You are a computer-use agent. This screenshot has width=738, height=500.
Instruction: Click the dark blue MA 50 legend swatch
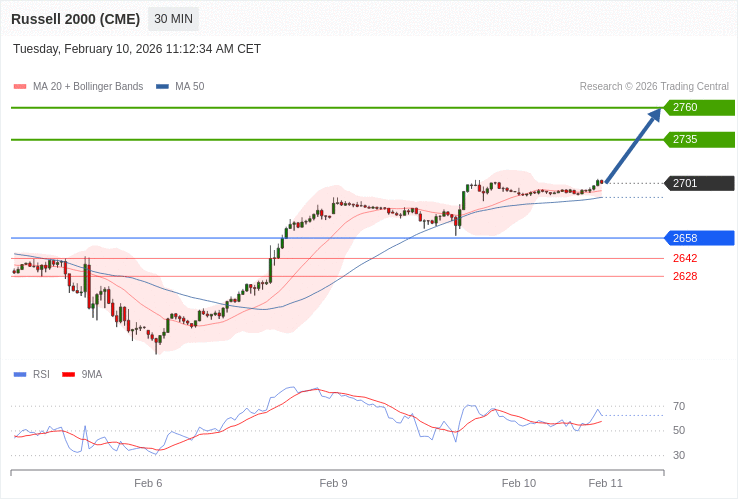[162, 87]
